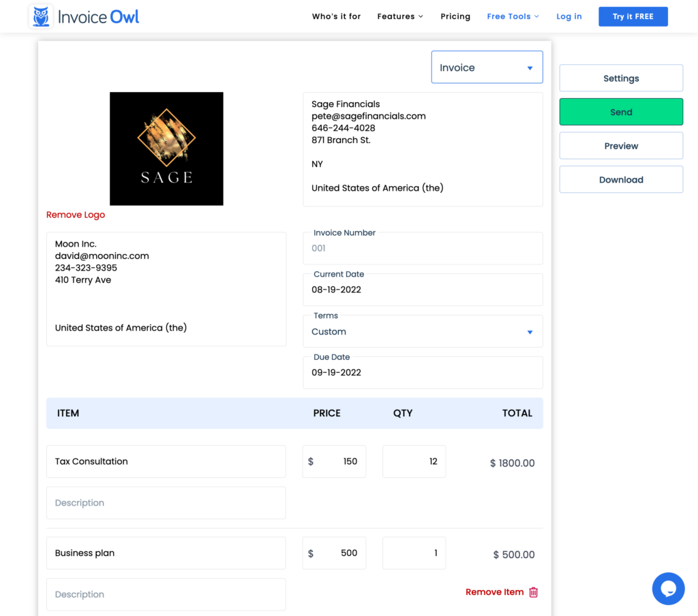Click the Log in link
698x616 pixels.
(569, 16)
